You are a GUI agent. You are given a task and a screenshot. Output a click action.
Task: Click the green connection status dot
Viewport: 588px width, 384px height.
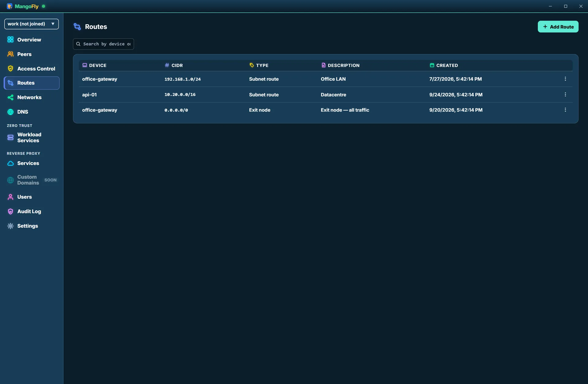pos(43,6)
